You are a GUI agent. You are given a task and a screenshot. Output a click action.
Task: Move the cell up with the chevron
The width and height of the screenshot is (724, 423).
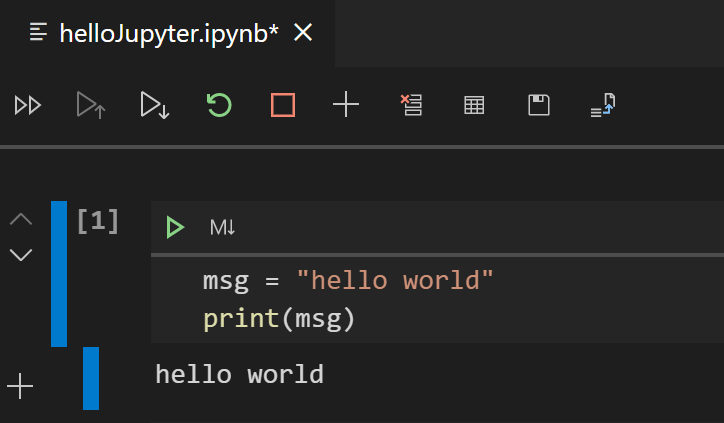pos(21,219)
